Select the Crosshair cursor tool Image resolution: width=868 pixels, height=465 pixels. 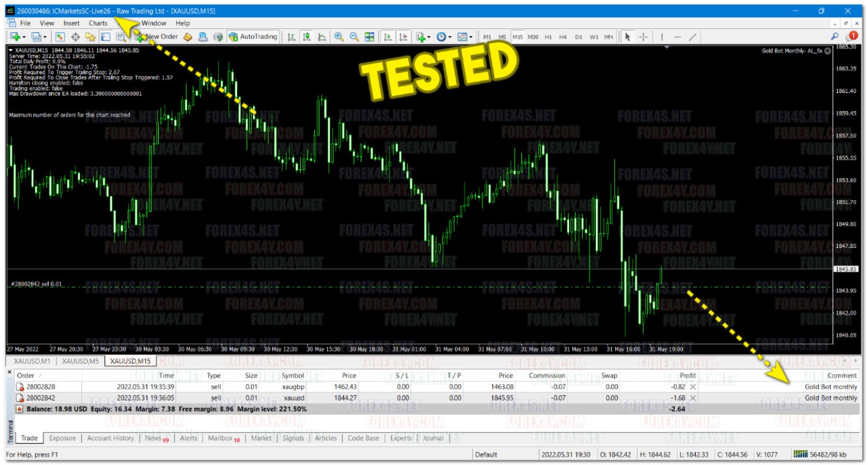tap(643, 37)
